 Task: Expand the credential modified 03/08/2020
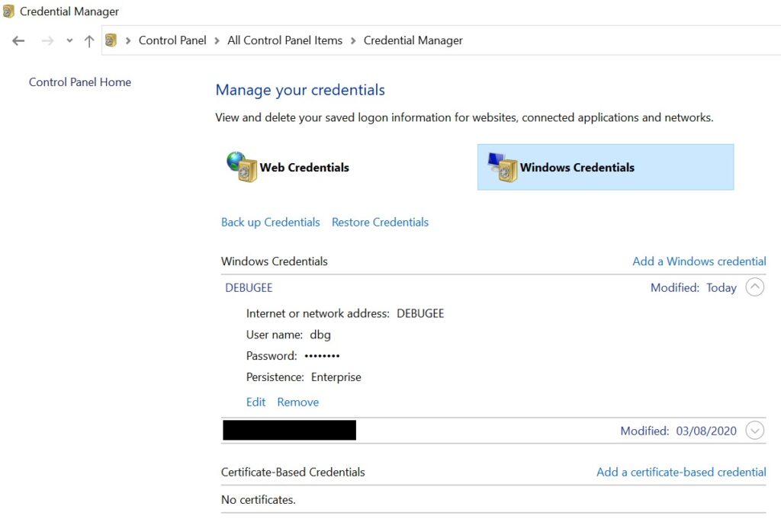click(754, 431)
